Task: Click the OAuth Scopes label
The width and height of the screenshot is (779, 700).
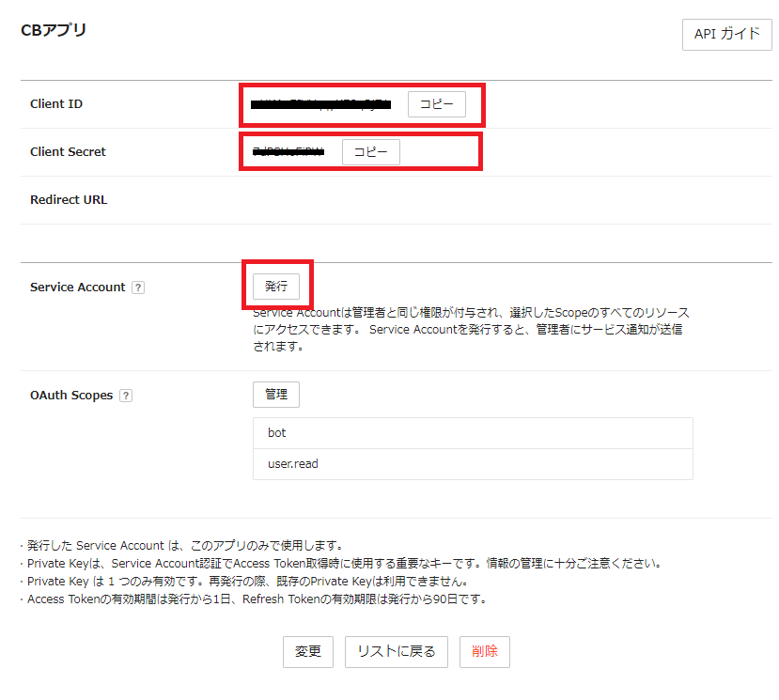Action: (71, 396)
